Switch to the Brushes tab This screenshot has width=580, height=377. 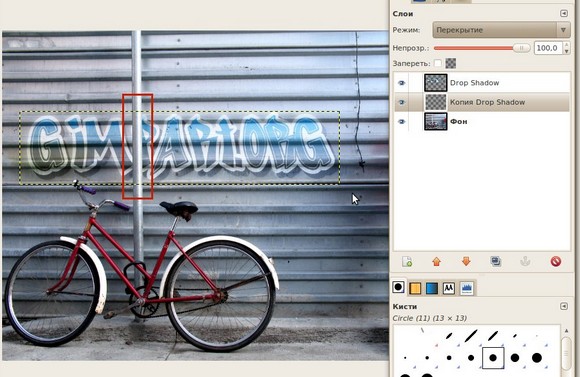[398, 287]
